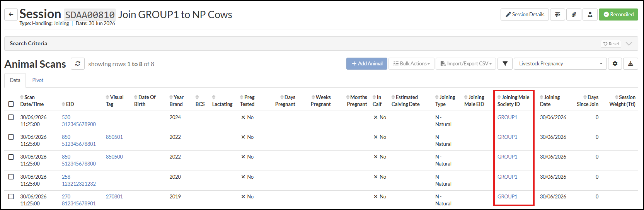Viewport: 644px width, 210px height.
Task: Refresh the Animal Scans table
Action: click(x=78, y=63)
